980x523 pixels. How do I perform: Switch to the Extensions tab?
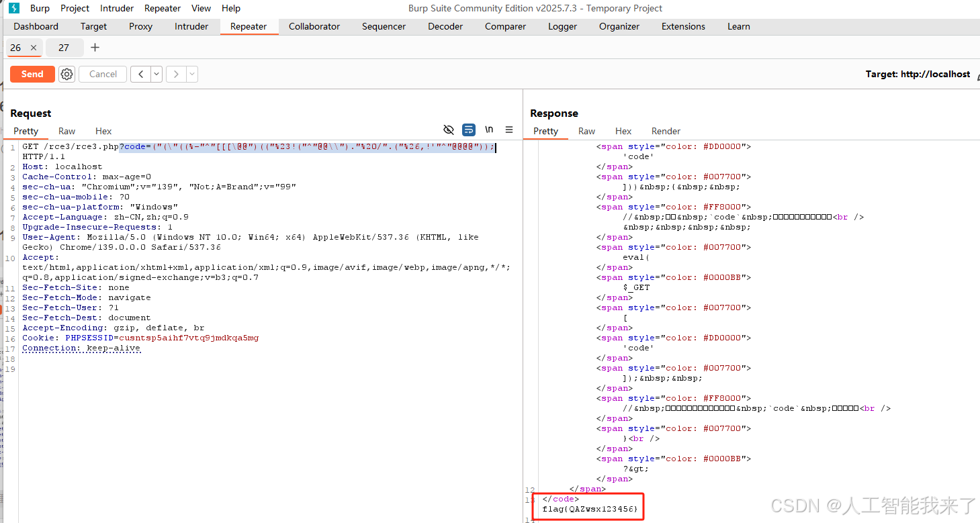tap(683, 27)
